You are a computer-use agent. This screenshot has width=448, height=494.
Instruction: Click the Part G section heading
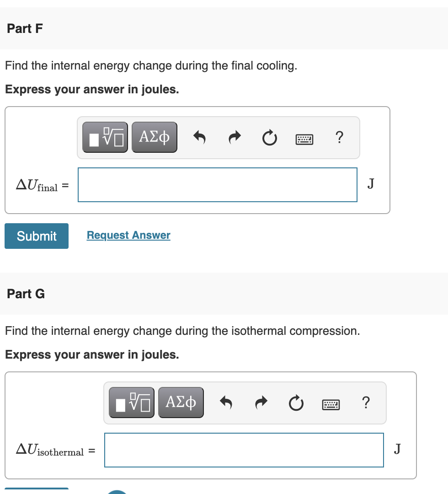click(x=26, y=294)
